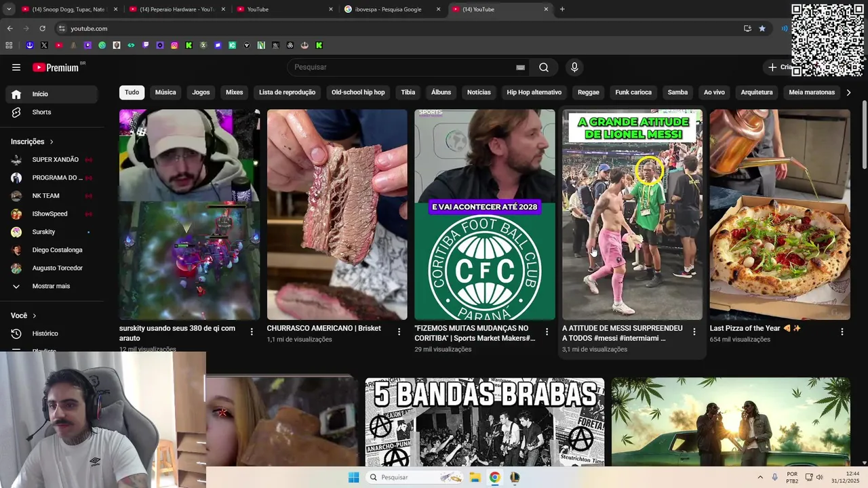Screen dimensions: 868x488
Task: Open the taskbar clock and date
Action: click(847, 477)
